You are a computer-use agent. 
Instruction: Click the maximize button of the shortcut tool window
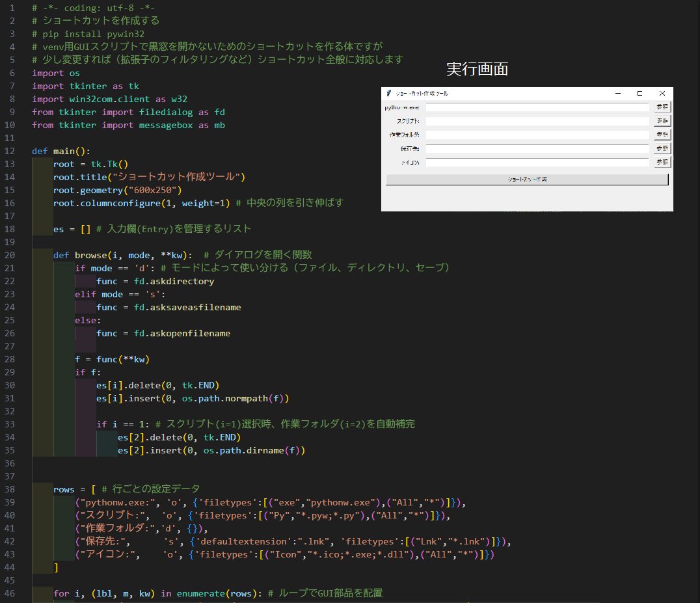coord(639,93)
